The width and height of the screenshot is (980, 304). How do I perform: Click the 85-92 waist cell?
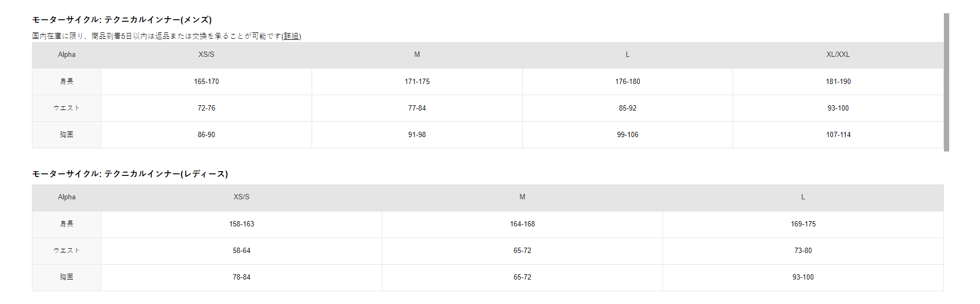(x=627, y=108)
